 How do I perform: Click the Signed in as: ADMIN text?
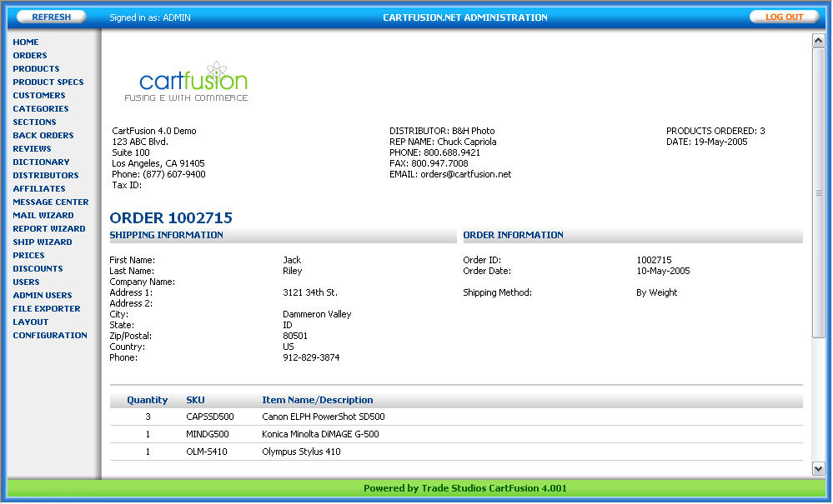coord(150,17)
